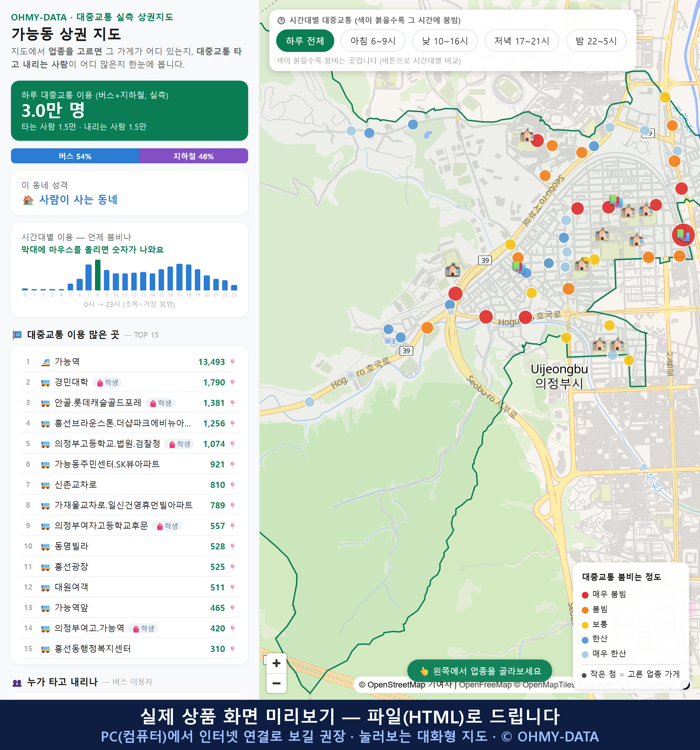Image resolution: width=700 pixels, height=750 pixels.
Task: Click the pin icon in 가재울교차로 row
Action: point(232,506)
